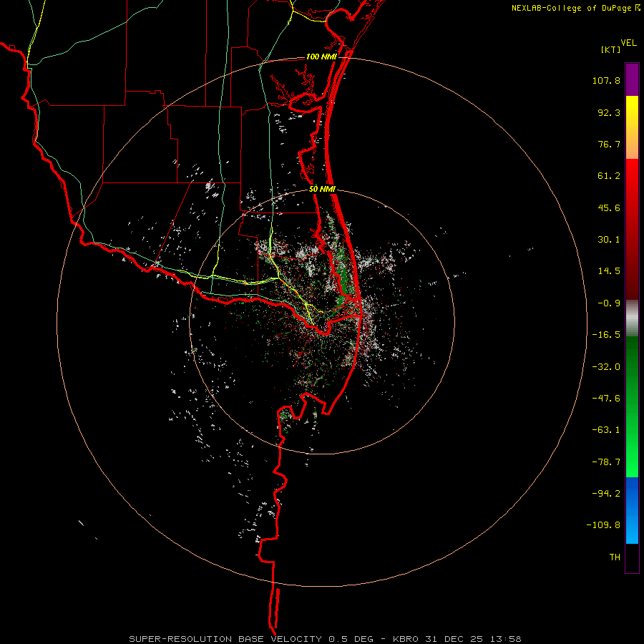Click the TH legend label
Viewport: 644px width, 644px height.
click(x=615, y=557)
